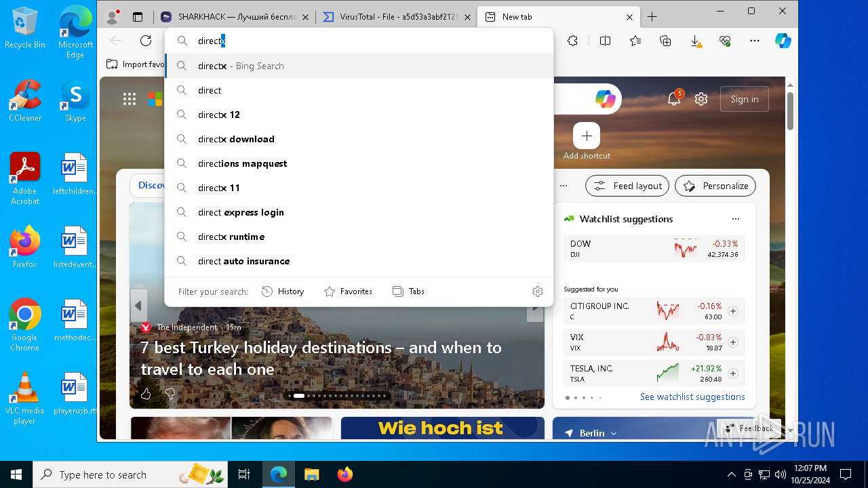Choose the 'directx download' suggestion
The height and width of the screenshot is (488, 868).
tap(359, 139)
